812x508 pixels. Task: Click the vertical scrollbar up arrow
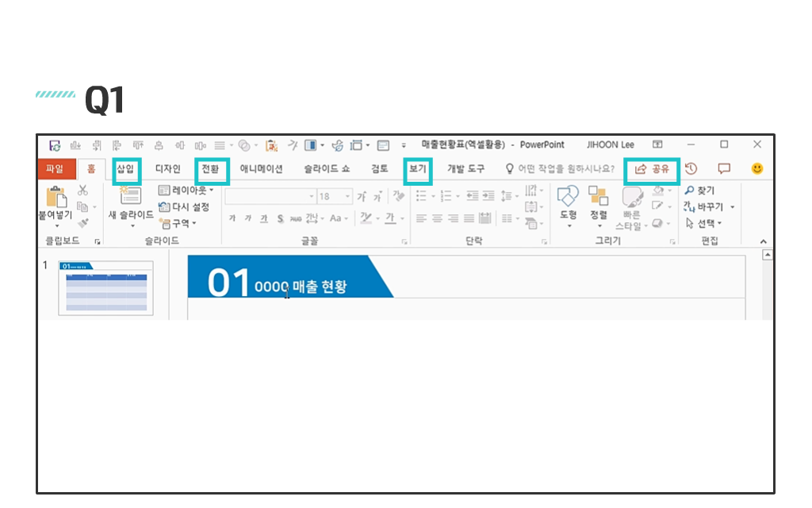pos(768,255)
